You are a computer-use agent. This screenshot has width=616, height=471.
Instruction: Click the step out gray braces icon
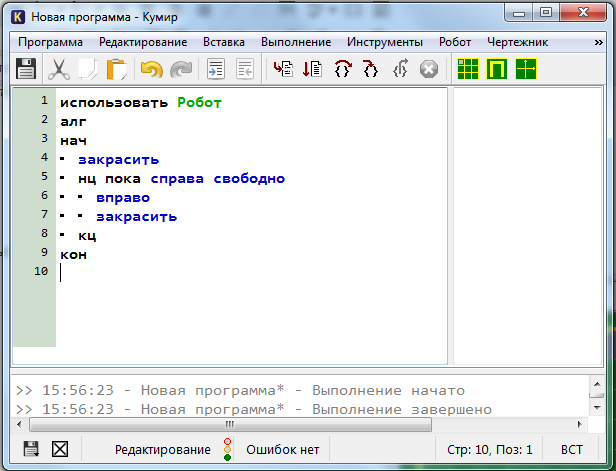[x=400, y=69]
